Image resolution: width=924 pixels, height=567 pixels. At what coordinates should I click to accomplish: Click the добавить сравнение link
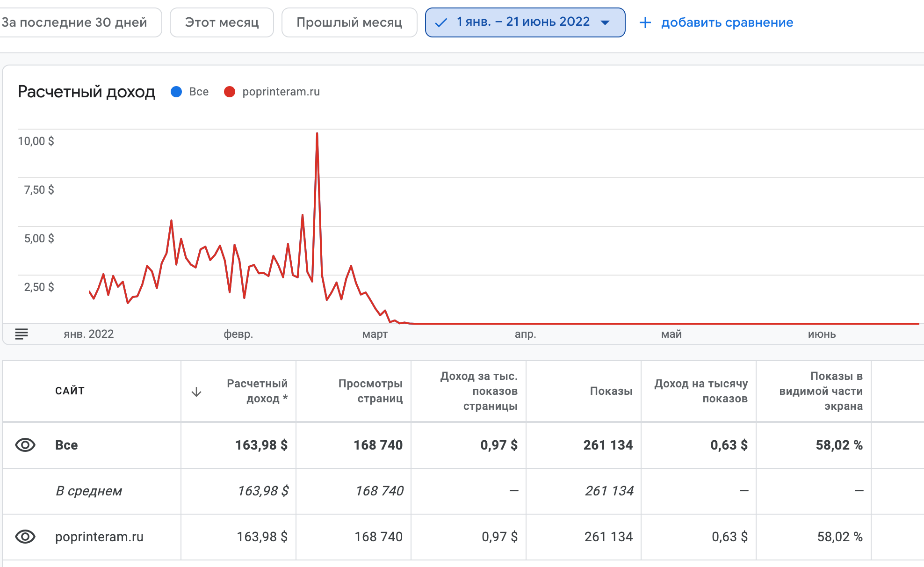pos(727,22)
